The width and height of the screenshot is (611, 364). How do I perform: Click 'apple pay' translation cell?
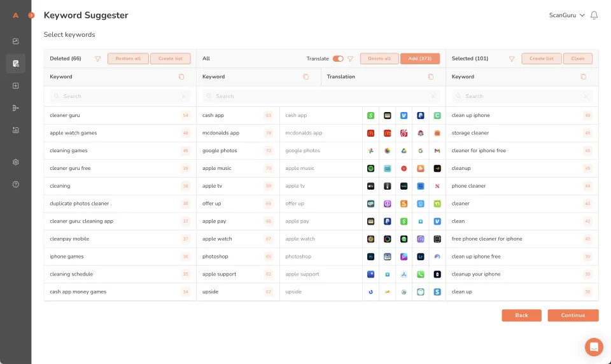tap(321, 221)
